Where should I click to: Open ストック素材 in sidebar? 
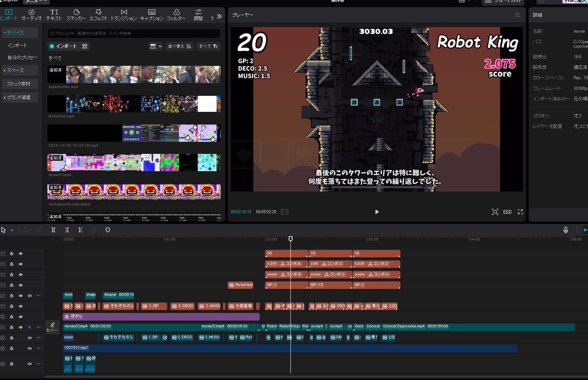pos(20,84)
